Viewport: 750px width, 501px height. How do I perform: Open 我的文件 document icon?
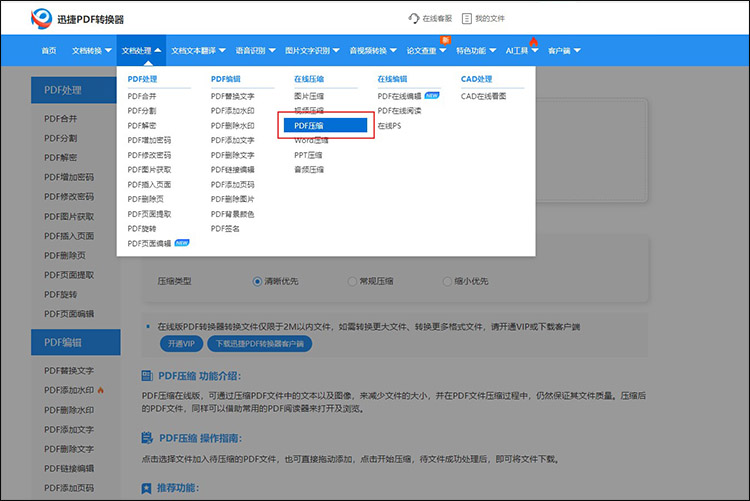(466, 19)
